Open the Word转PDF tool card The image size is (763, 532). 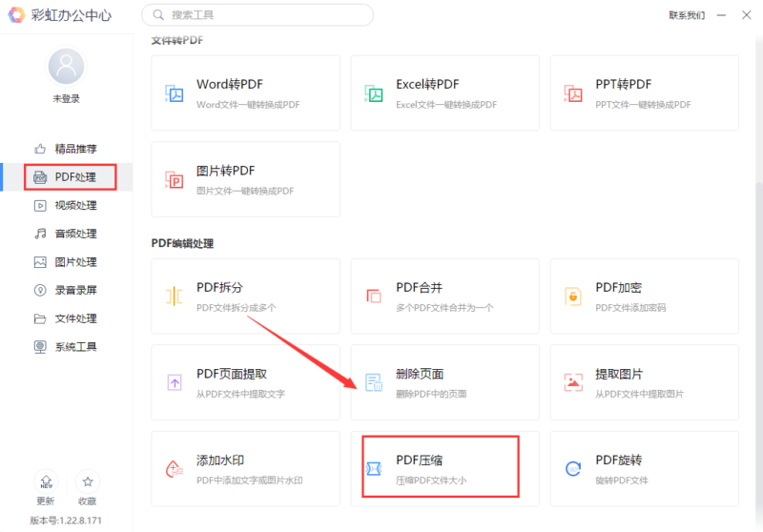(245, 92)
